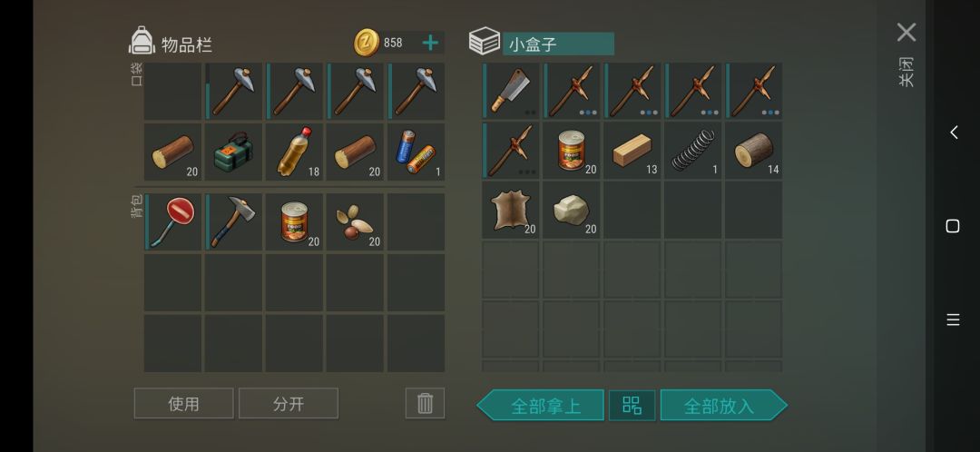Click the sort grid button between arrows
This screenshot has width=980, height=452.
coord(632,405)
